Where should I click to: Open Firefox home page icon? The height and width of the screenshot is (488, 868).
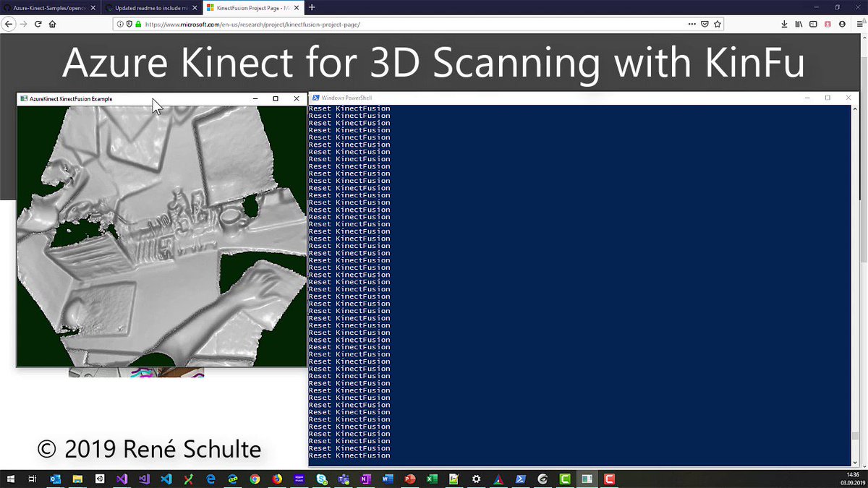pos(53,24)
